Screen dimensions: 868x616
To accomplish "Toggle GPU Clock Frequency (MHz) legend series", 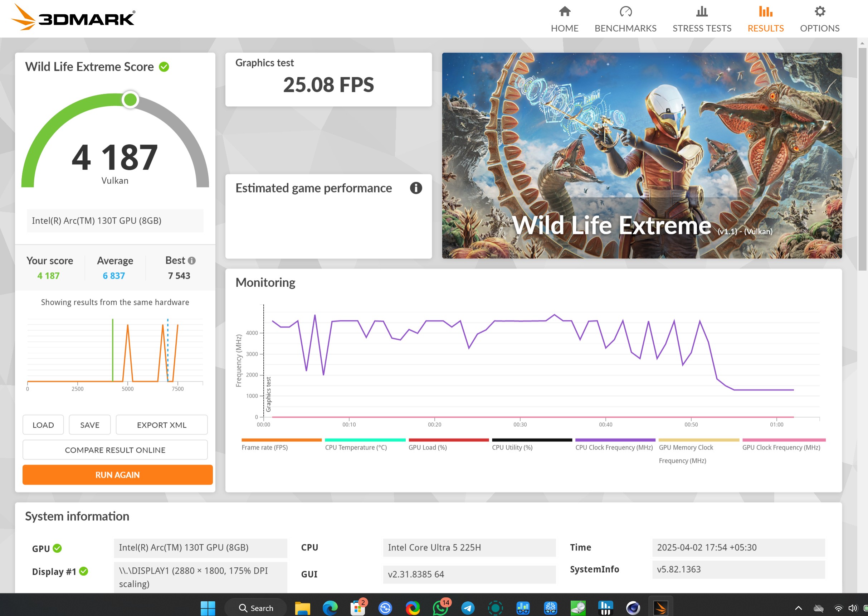I will [x=784, y=445].
